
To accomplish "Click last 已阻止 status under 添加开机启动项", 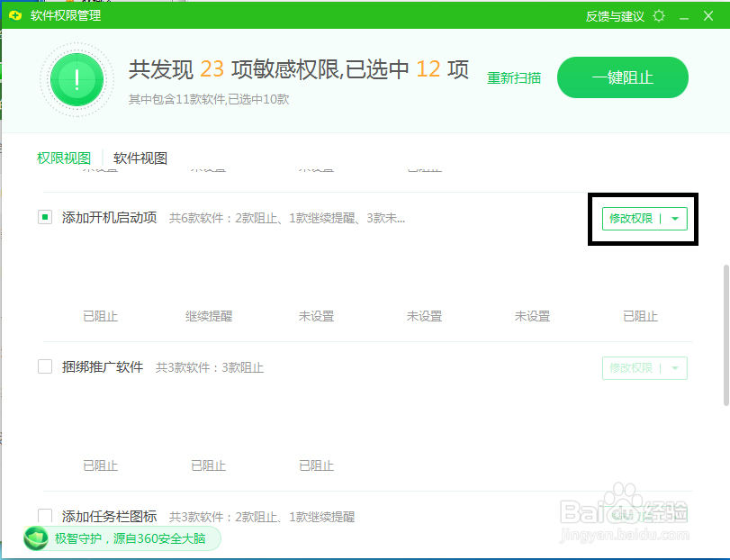I will click(641, 316).
